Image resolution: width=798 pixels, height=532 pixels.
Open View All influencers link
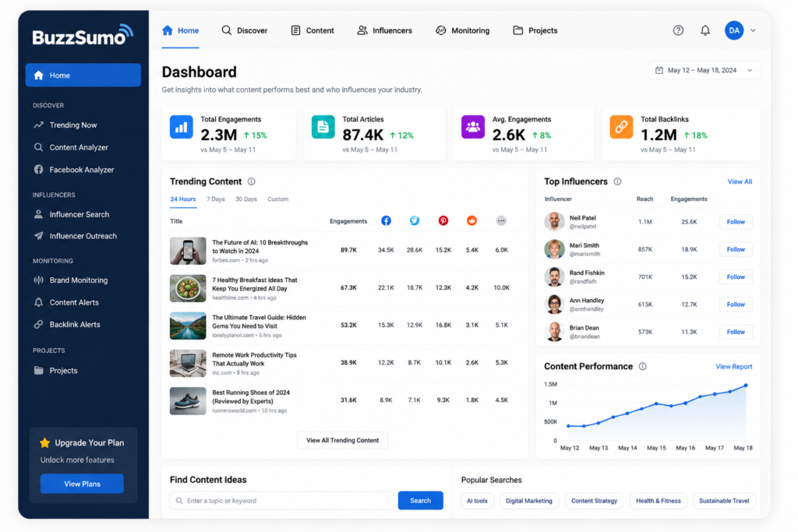point(740,181)
